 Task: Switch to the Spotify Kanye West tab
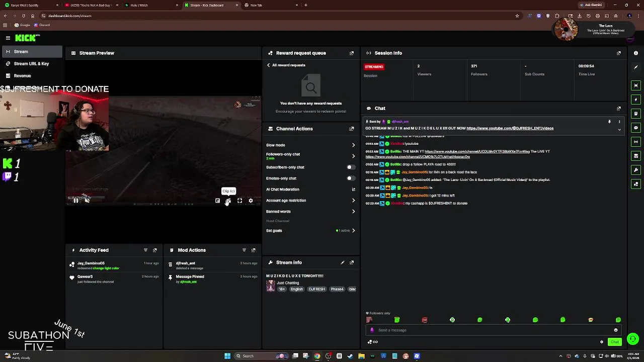pyautogui.click(x=31, y=5)
